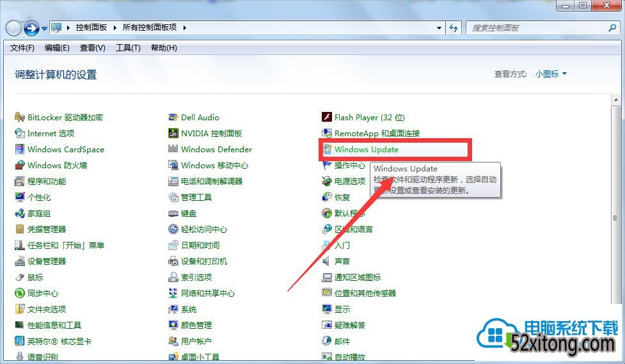The height and width of the screenshot is (364, 625).
Task: Click the 家庭组 icon
Action: (x=20, y=213)
